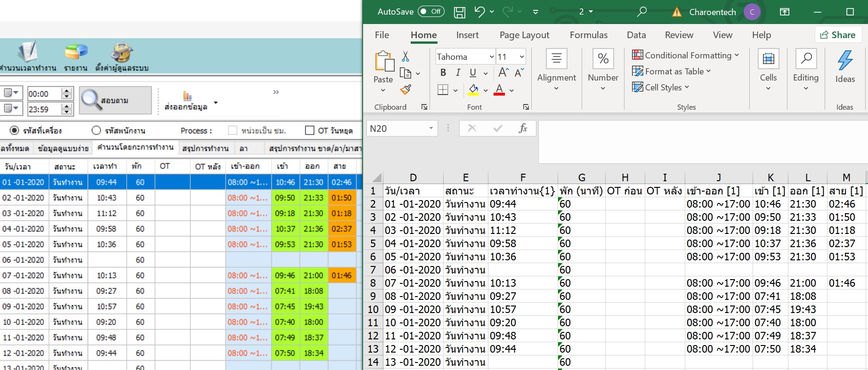Image resolution: width=868 pixels, height=370 pixels.
Task: Click the Copy icon in Clipboard group
Action: pos(405,73)
